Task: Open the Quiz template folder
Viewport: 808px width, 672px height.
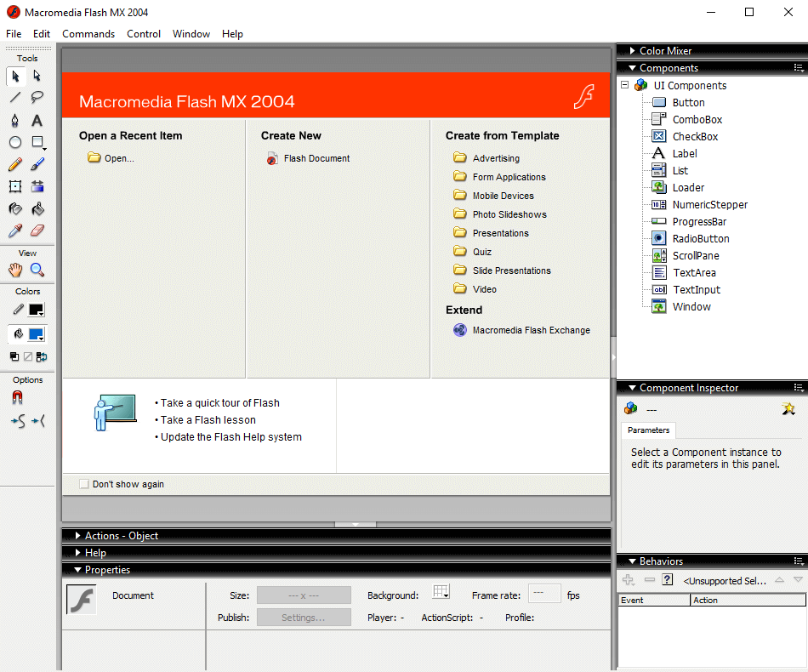Action: (473, 252)
